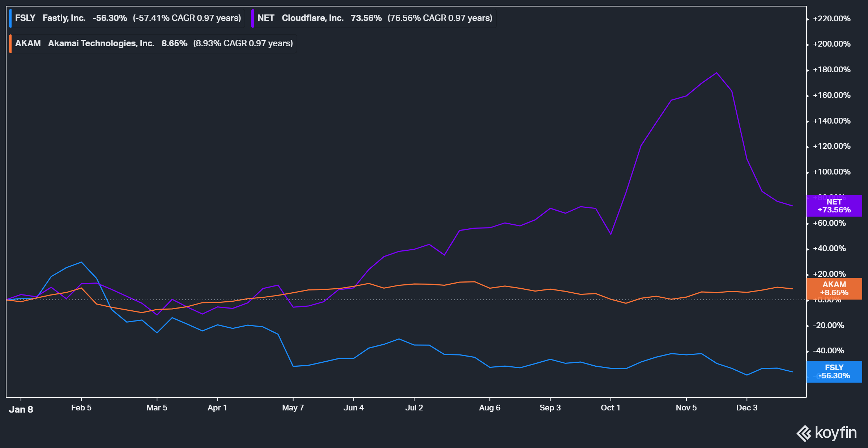This screenshot has width=868, height=448.
Task: Click the +220.00% axis label
Action: pos(832,18)
